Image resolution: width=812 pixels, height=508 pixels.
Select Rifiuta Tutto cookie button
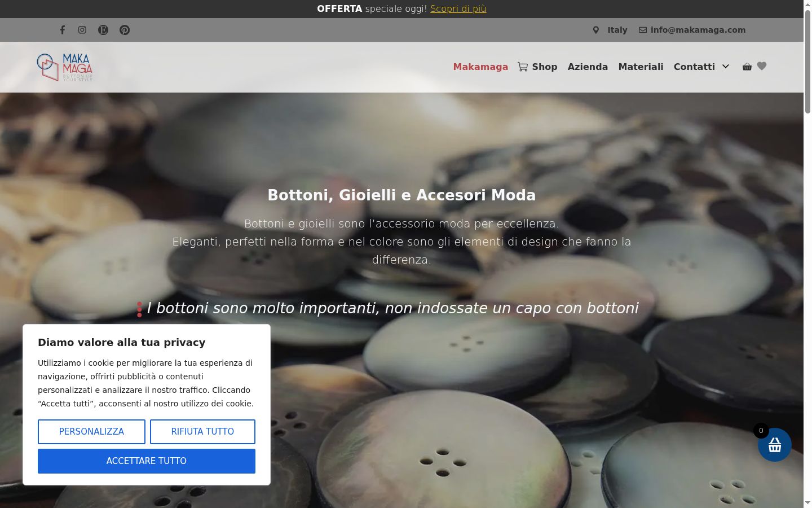tap(202, 432)
